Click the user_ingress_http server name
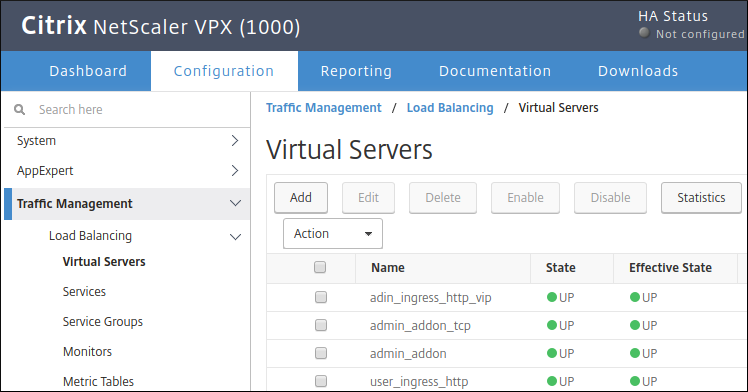The height and width of the screenshot is (392, 748). [419, 382]
